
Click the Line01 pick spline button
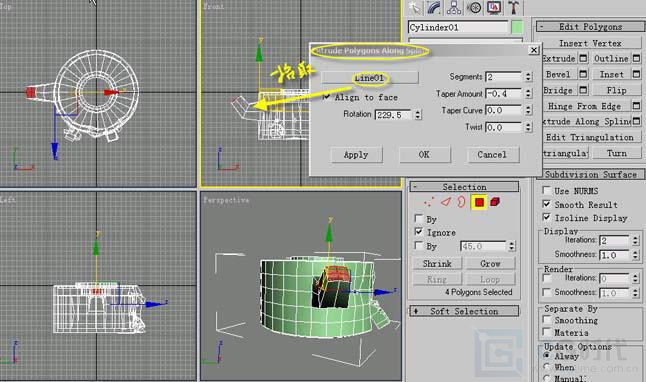pyautogui.click(x=370, y=77)
